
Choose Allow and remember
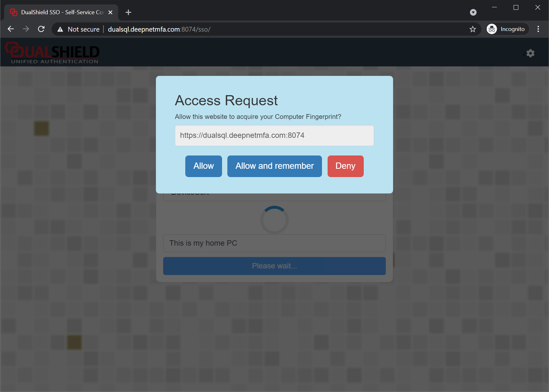pos(274,166)
